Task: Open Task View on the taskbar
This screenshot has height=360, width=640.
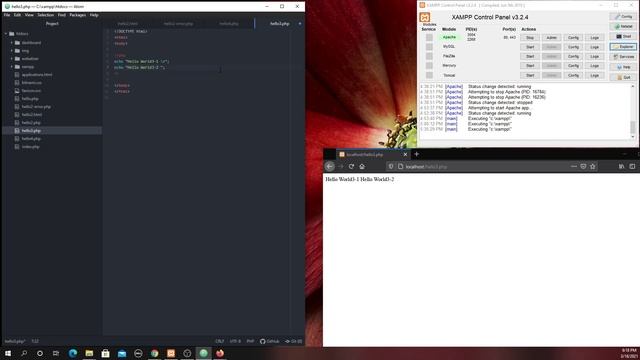Action: click(56, 353)
